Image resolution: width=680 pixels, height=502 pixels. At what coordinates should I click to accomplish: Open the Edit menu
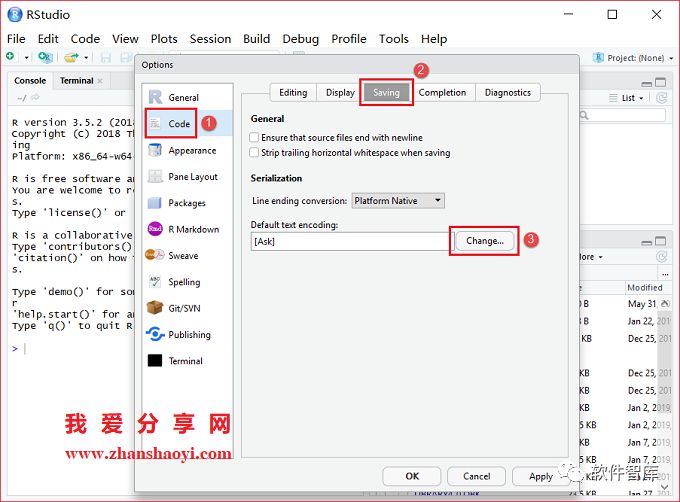click(x=48, y=39)
